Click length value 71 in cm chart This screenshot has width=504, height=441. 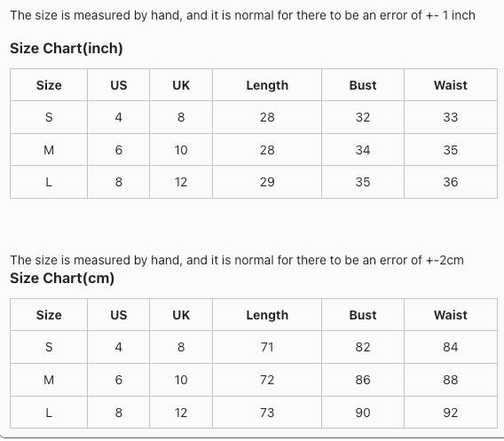[x=267, y=347]
